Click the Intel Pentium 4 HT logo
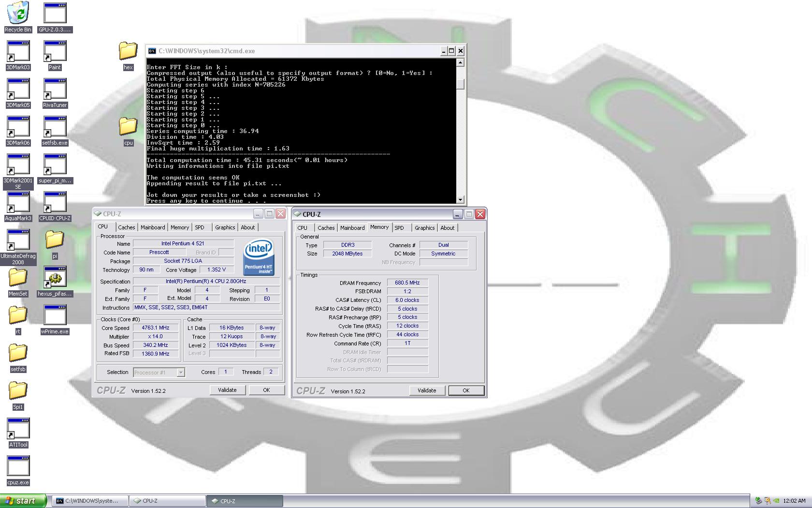The image size is (812, 508). 259,257
